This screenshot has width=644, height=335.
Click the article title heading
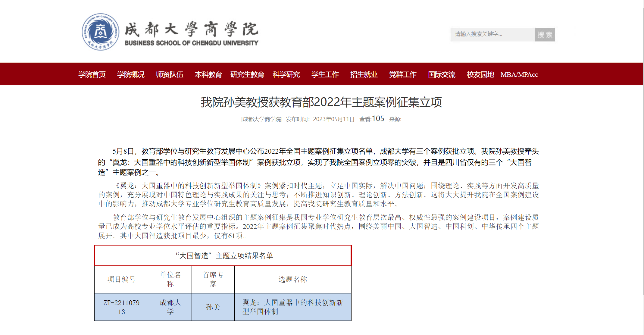point(321,102)
